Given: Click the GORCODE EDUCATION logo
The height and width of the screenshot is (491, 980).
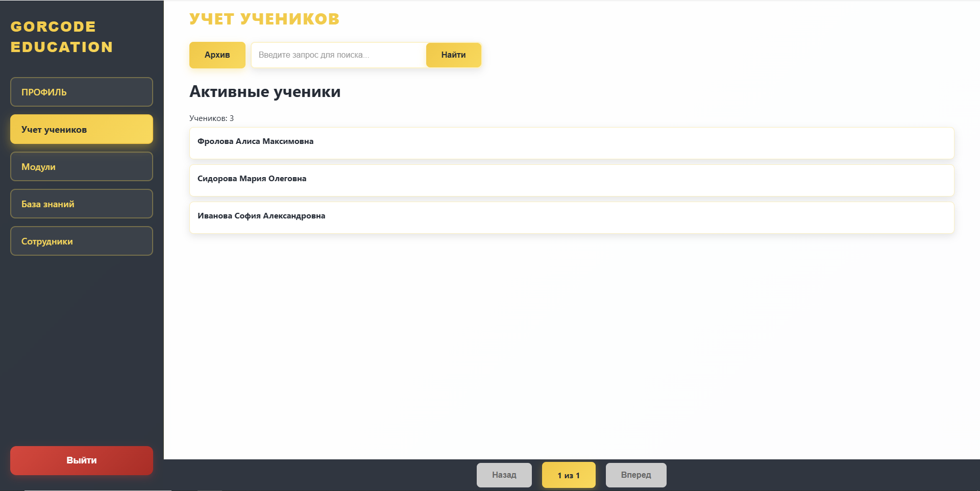Looking at the screenshot, I should pos(61,37).
